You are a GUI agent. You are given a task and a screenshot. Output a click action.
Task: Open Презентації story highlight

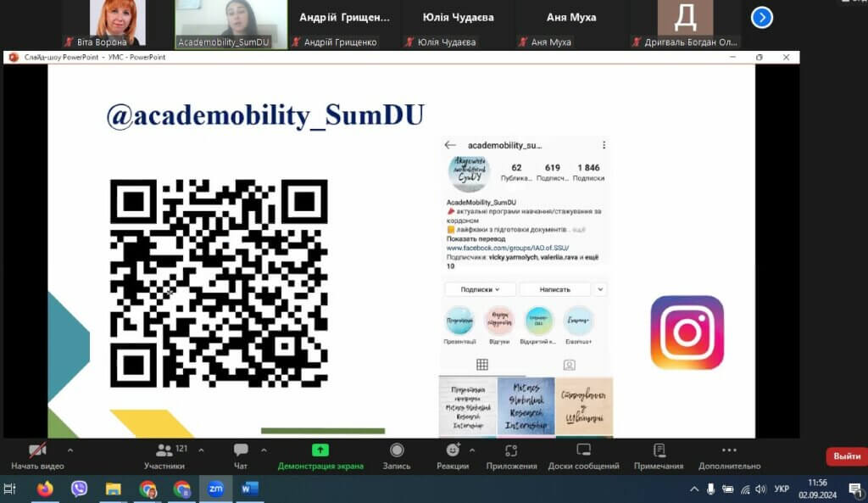coord(459,321)
